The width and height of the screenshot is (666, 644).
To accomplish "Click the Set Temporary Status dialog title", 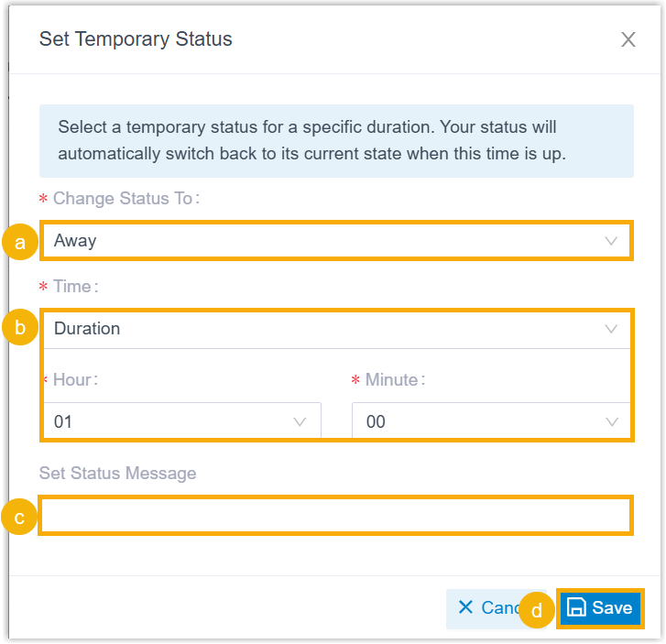I will pyautogui.click(x=136, y=39).
